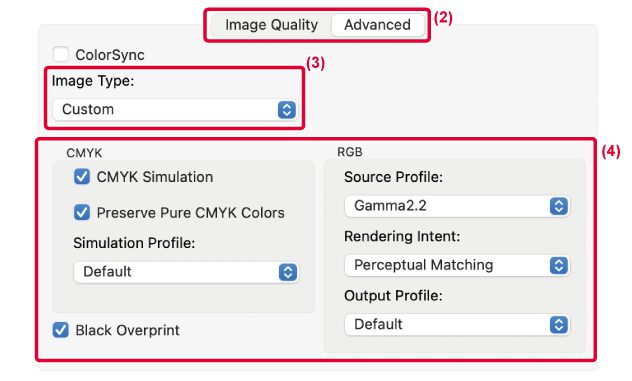Click the Preserve Pure CMYK Colors label
Screen dimensions: 632x381
coord(191,212)
